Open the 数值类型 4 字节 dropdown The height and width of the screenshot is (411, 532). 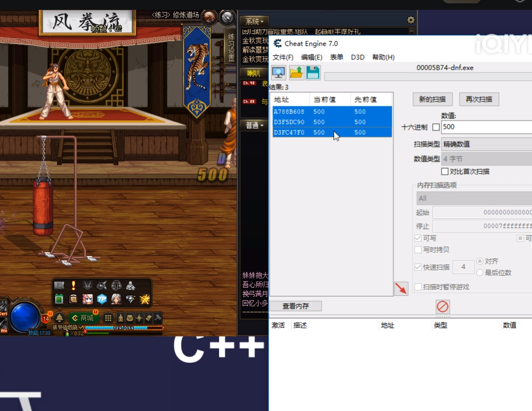pos(487,159)
